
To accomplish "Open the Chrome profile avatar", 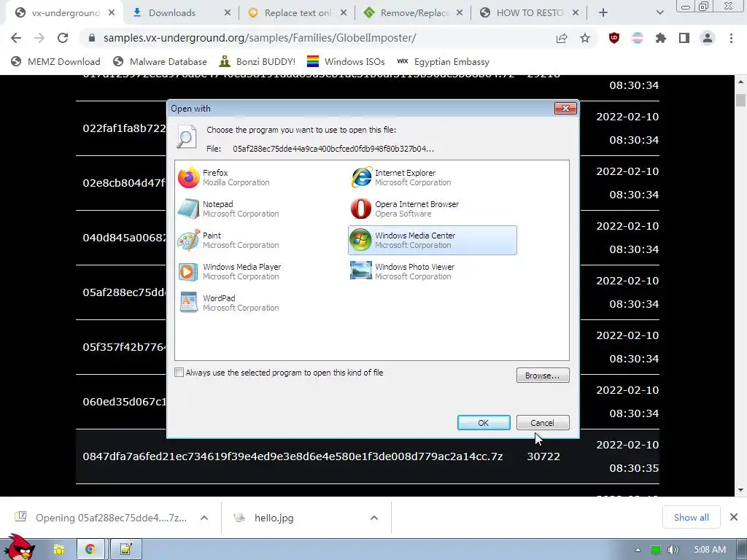I will (708, 38).
